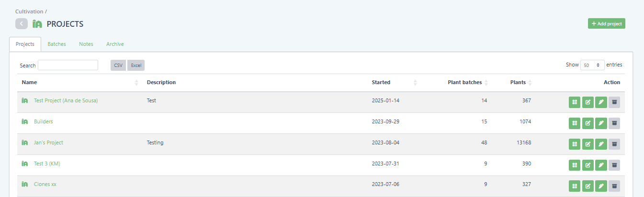The image size is (644, 197).
Task: Go back using the left chevron button
Action: [x=22, y=23]
